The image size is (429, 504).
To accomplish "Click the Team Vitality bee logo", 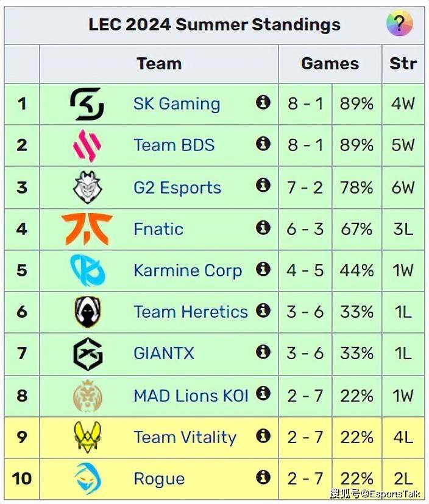I will click(x=87, y=437).
